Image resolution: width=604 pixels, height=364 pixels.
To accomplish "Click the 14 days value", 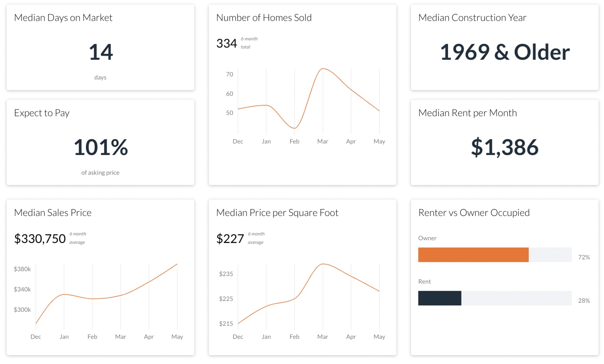I will tap(101, 52).
